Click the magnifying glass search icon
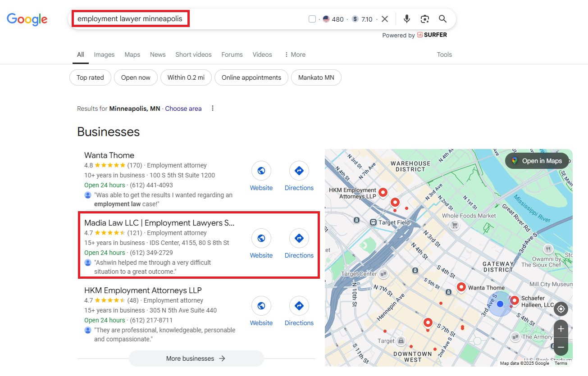 coord(443,19)
